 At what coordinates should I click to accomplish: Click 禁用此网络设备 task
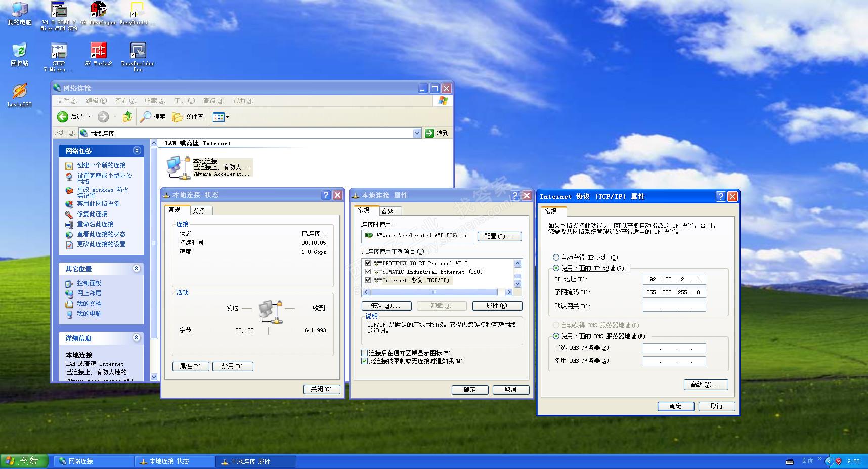point(98,204)
